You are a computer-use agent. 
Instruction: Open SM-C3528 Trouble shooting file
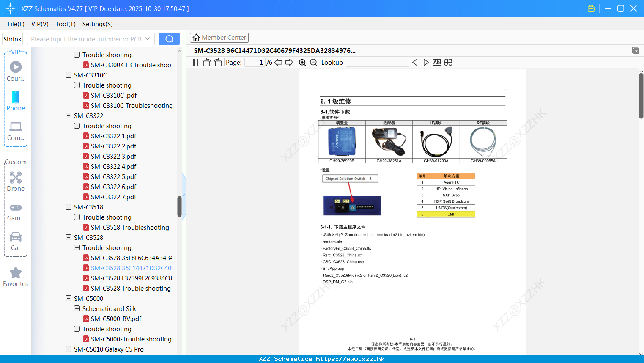coord(127,288)
